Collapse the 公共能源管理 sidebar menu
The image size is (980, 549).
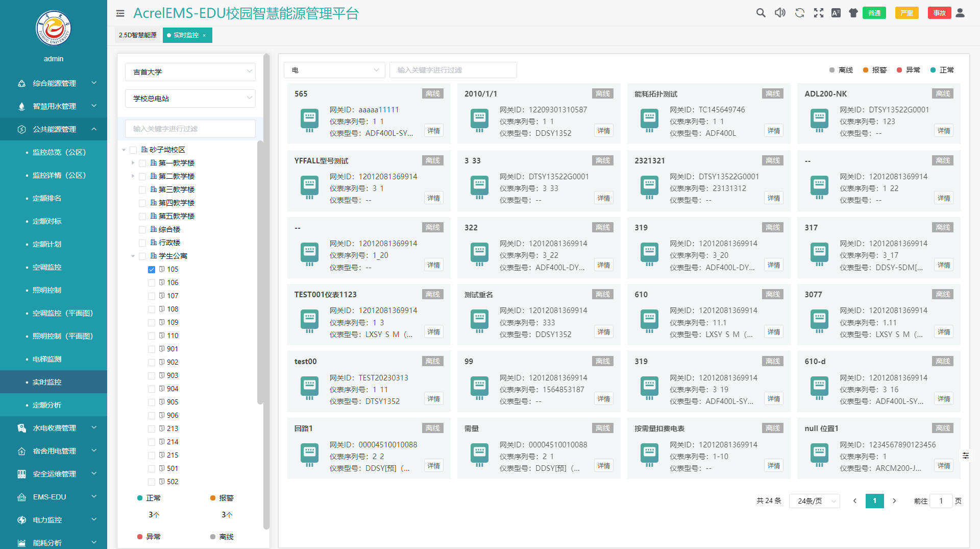[x=54, y=129]
